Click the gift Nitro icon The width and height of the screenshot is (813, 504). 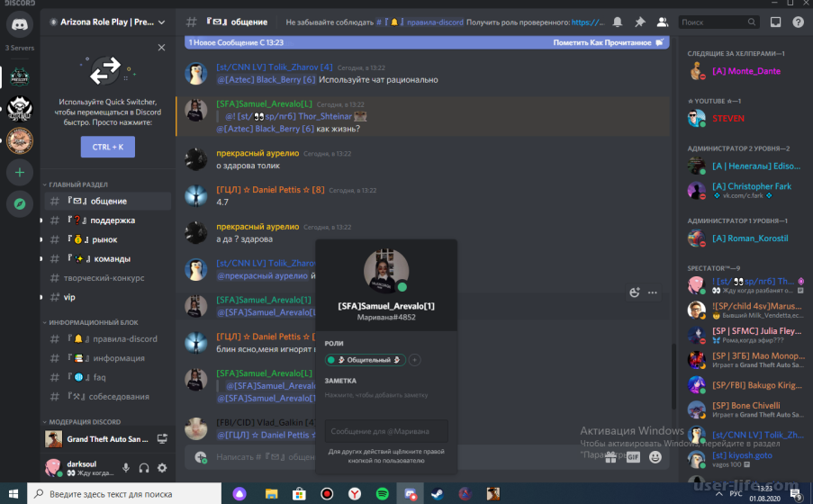[610, 457]
